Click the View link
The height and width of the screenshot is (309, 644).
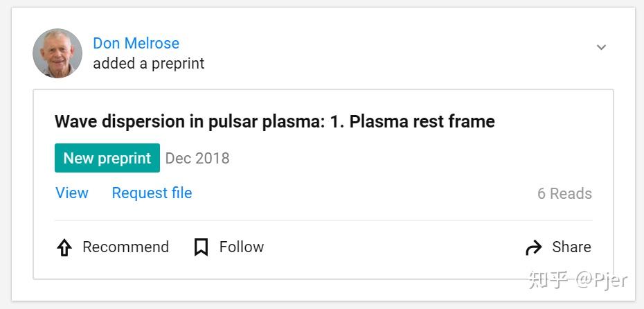tap(72, 193)
